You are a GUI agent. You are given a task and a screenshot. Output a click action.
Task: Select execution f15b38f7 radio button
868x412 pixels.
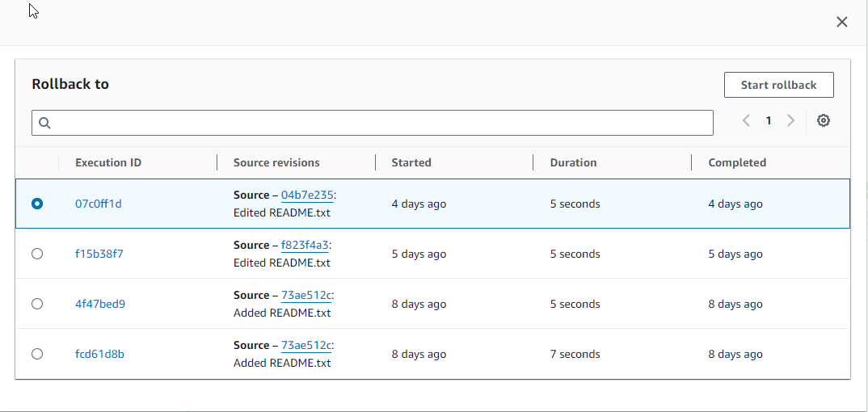37,254
